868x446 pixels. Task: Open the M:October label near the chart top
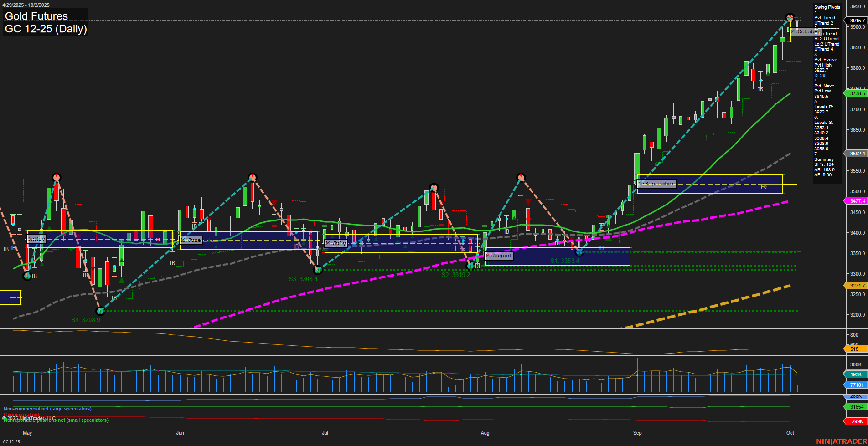point(804,31)
